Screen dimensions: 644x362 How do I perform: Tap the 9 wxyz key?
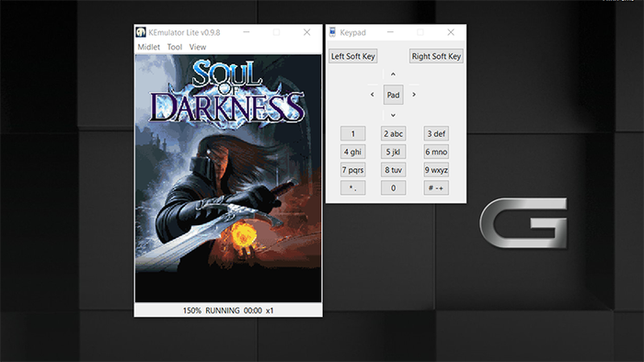(x=436, y=170)
